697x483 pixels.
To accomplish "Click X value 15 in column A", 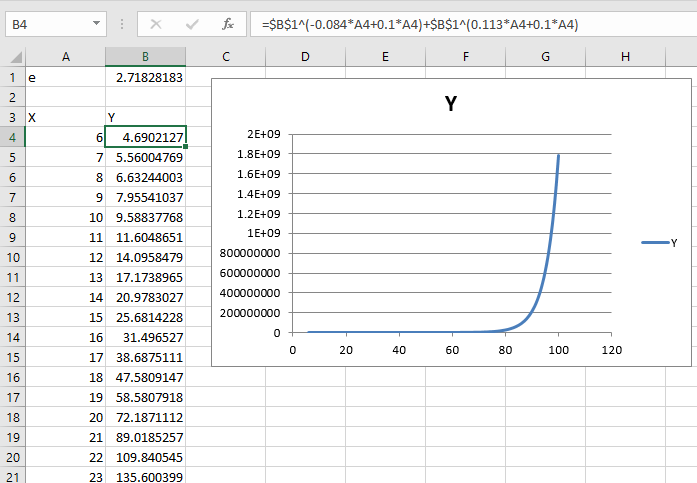I will [66, 317].
